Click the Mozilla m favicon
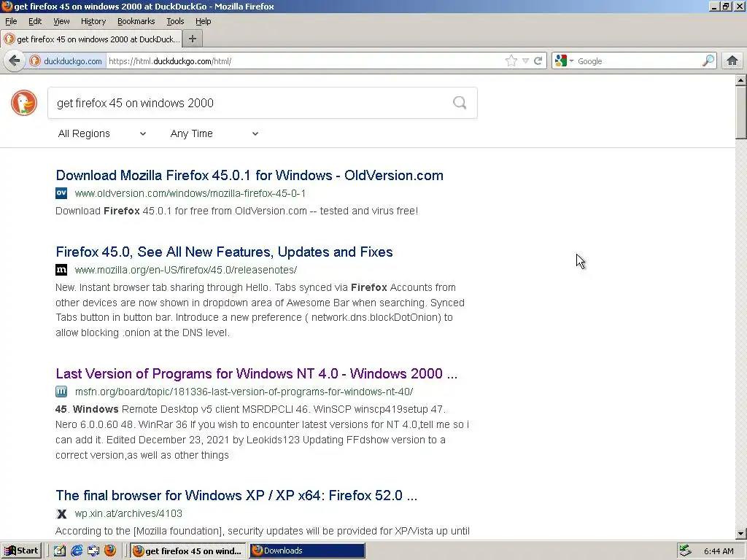This screenshot has width=747, height=560. point(61,270)
